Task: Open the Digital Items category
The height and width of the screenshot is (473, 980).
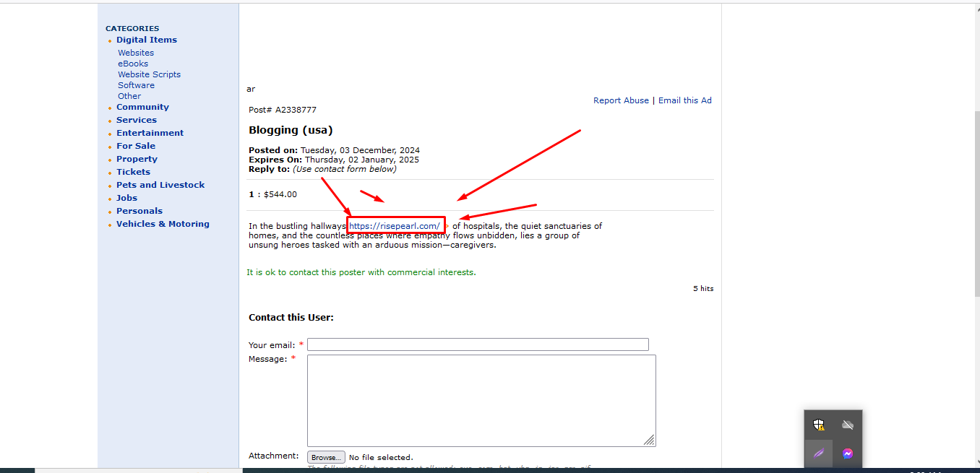Action: [x=147, y=40]
